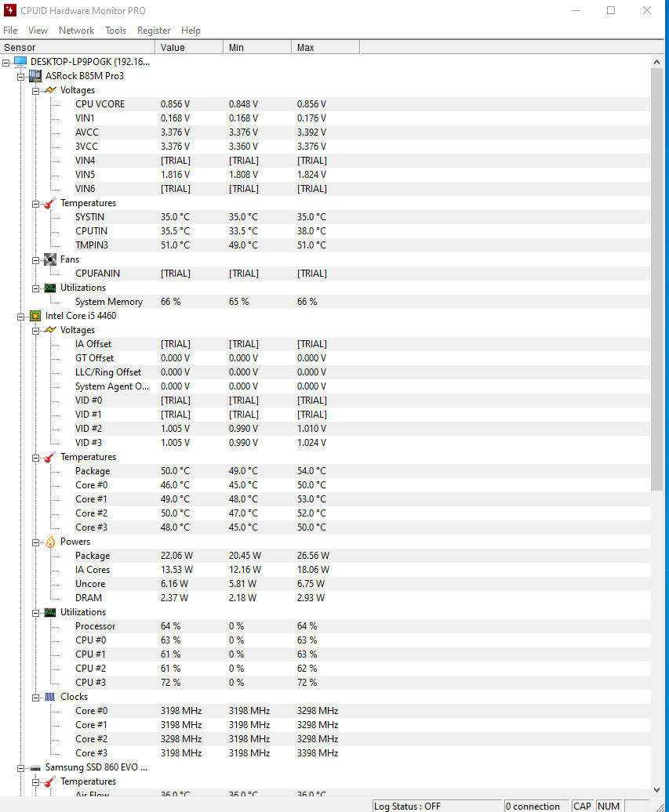Click the 22.06 W package power value

pos(176,556)
